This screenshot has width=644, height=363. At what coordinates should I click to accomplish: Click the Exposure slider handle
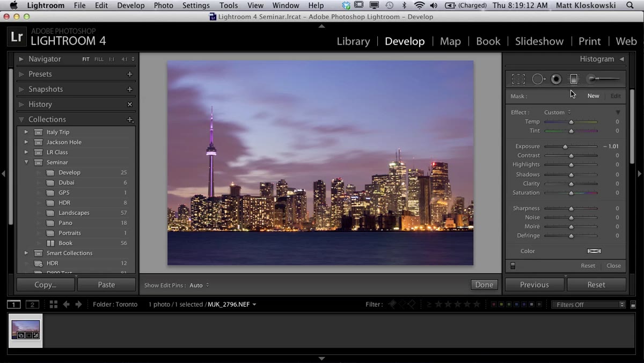point(565,147)
